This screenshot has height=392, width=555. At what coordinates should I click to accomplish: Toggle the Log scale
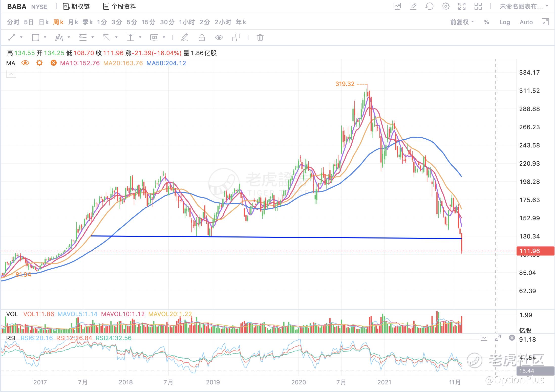click(x=505, y=22)
